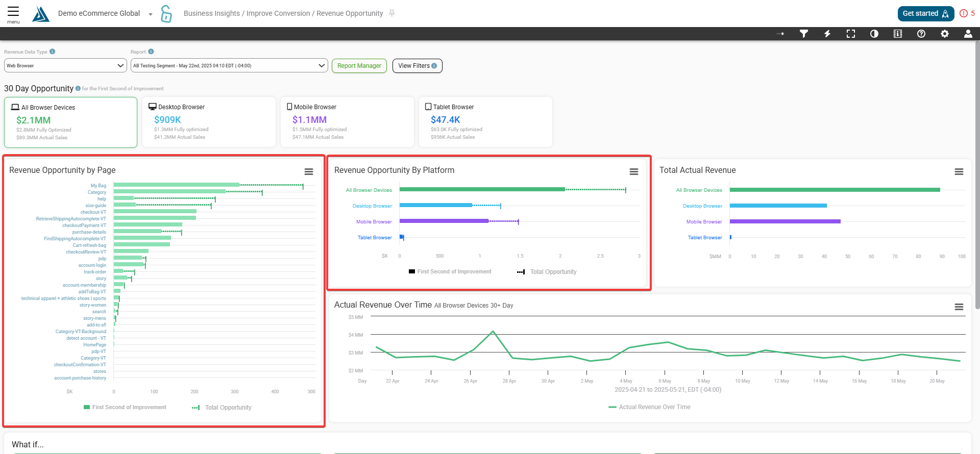
Task: Click the arrow toggle in dark toolbar
Action: pyautogui.click(x=780, y=34)
